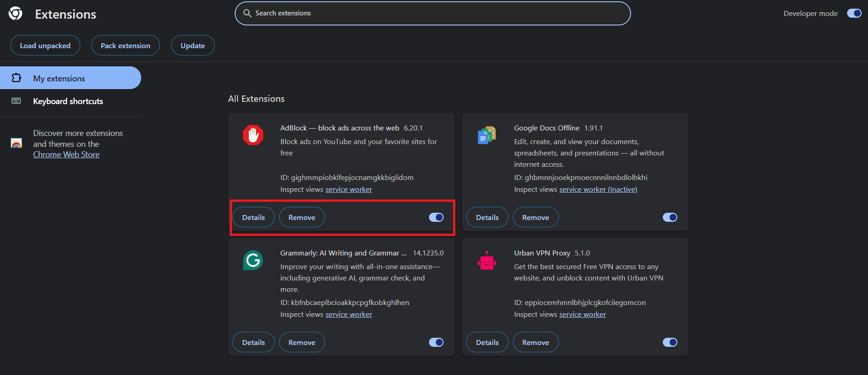This screenshot has width=868, height=375.
Task: Click the Chrome logo icon
Action: pyautogui.click(x=15, y=14)
